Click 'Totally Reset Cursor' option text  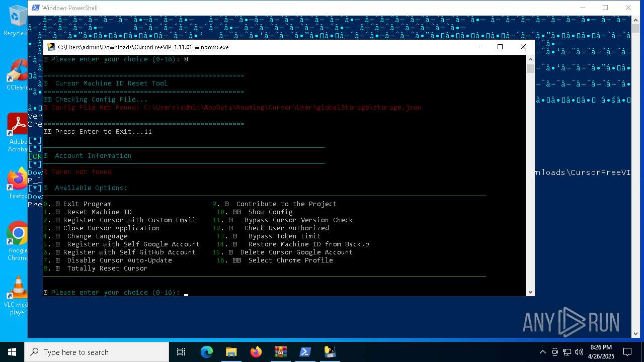click(108, 268)
